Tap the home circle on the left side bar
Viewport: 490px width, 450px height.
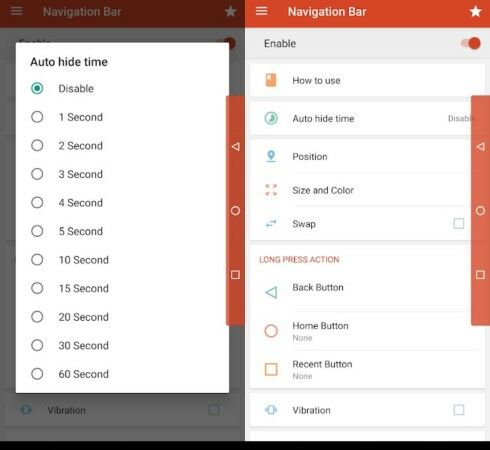pyautogui.click(x=235, y=211)
